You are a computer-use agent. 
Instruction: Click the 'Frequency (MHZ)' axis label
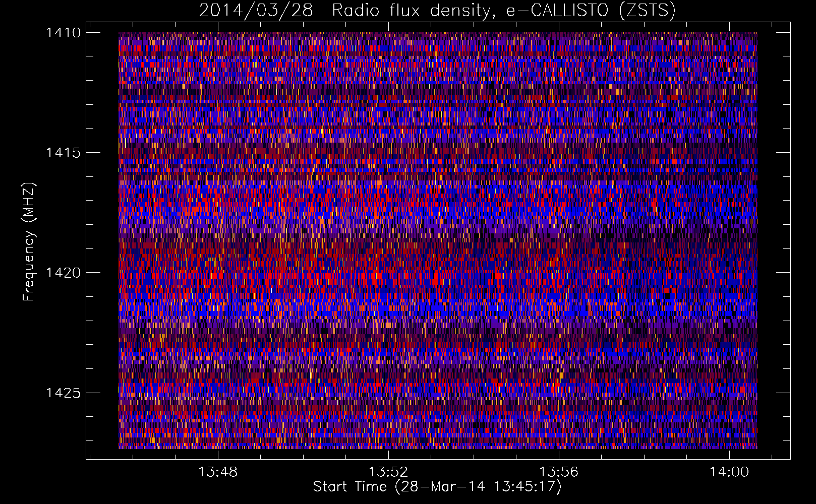[x=29, y=241]
